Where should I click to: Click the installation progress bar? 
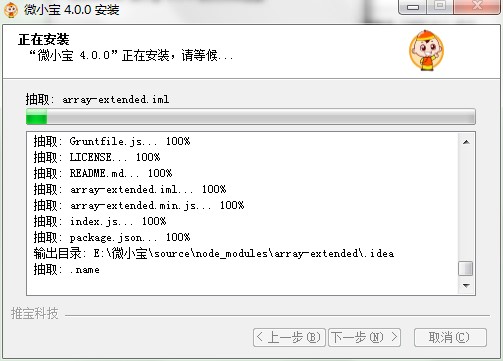tap(251, 117)
